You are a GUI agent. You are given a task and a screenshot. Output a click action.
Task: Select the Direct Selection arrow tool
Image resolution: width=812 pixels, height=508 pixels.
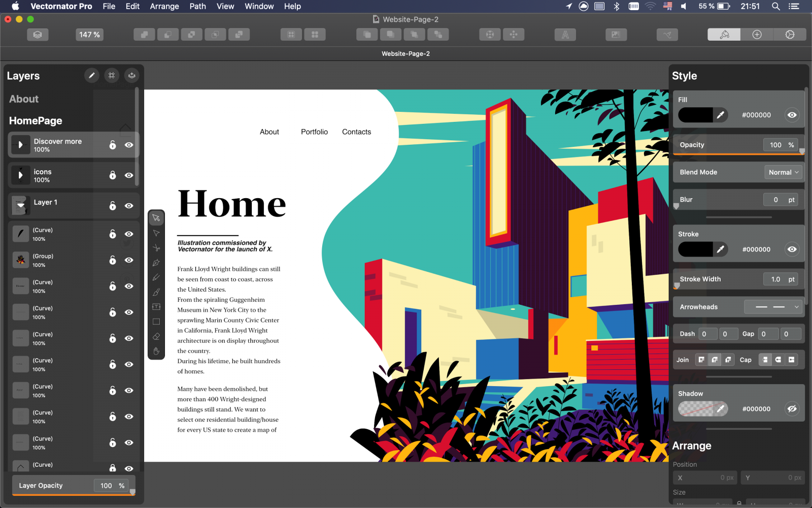tap(156, 233)
